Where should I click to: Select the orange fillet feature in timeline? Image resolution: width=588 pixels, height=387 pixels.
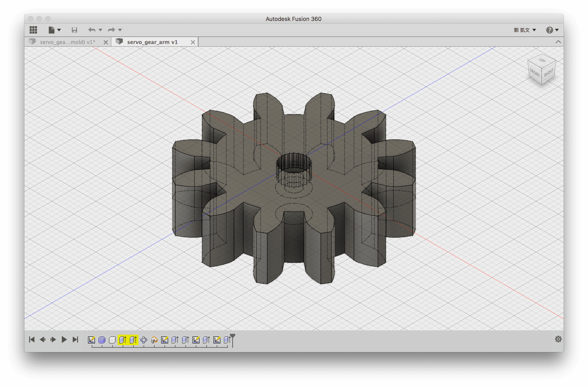(154, 340)
